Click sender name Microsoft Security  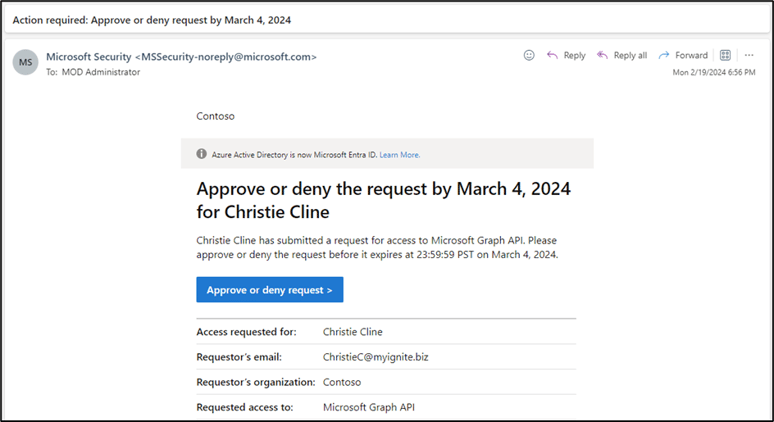pyautogui.click(x=89, y=57)
